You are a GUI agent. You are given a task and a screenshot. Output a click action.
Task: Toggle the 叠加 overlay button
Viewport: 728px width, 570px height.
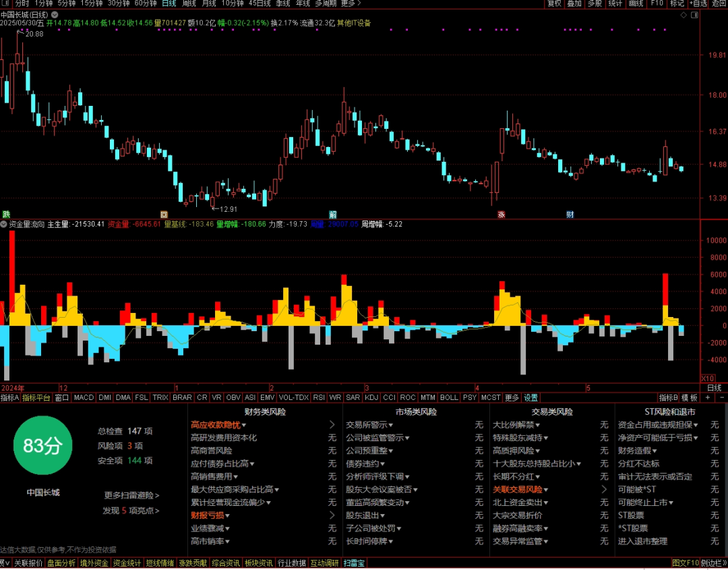[574, 4]
